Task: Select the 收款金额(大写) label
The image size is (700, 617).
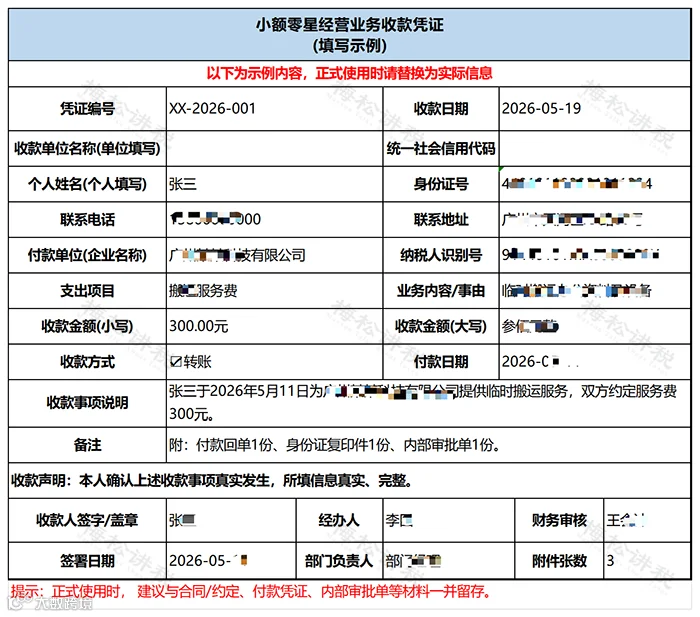Action: point(441,326)
